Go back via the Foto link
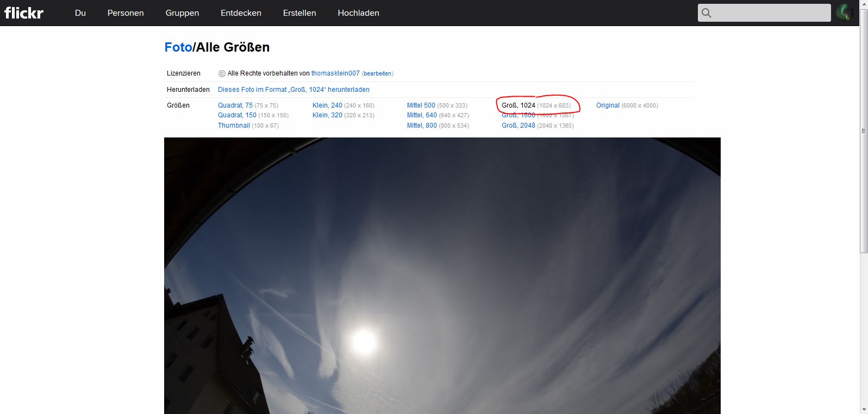Viewport: 868px width, 414px height. pos(178,47)
